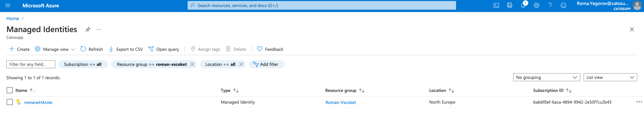Open the account avatar for Roma.Yegorov
The width and height of the screenshot is (644, 123).
tap(637, 5)
